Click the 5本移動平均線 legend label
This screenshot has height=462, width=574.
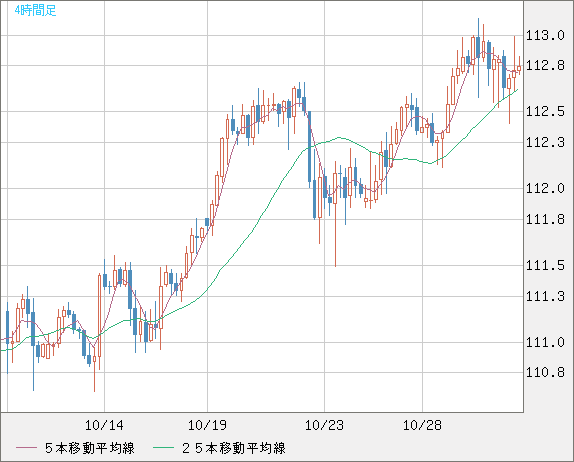[90, 448]
